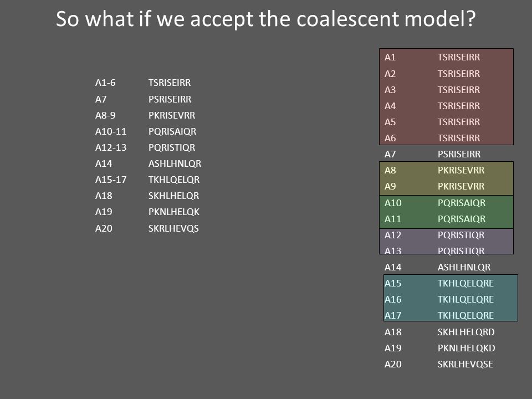Select the SKRLHEVQSE sequence next to A20
The height and width of the screenshot is (399, 532).
tap(465, 365)
